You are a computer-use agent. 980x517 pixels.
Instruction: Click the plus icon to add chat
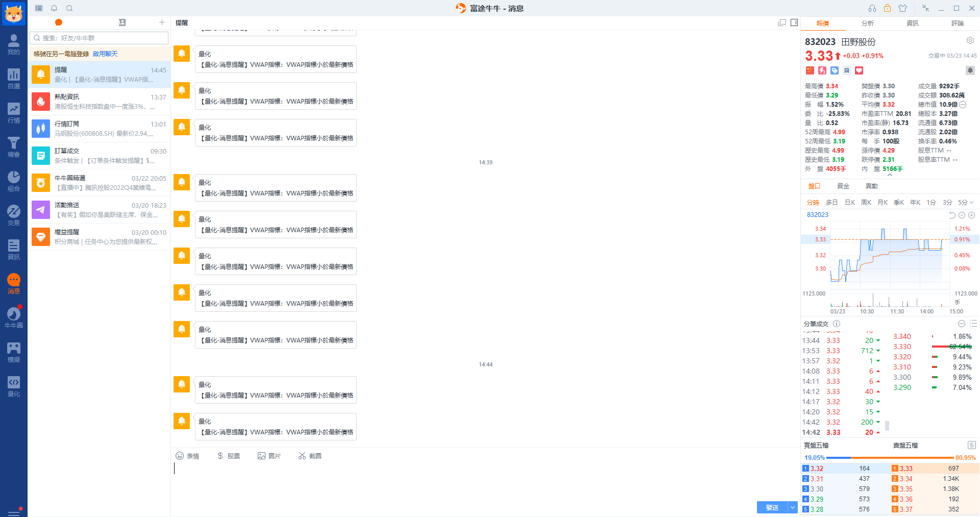162,22
